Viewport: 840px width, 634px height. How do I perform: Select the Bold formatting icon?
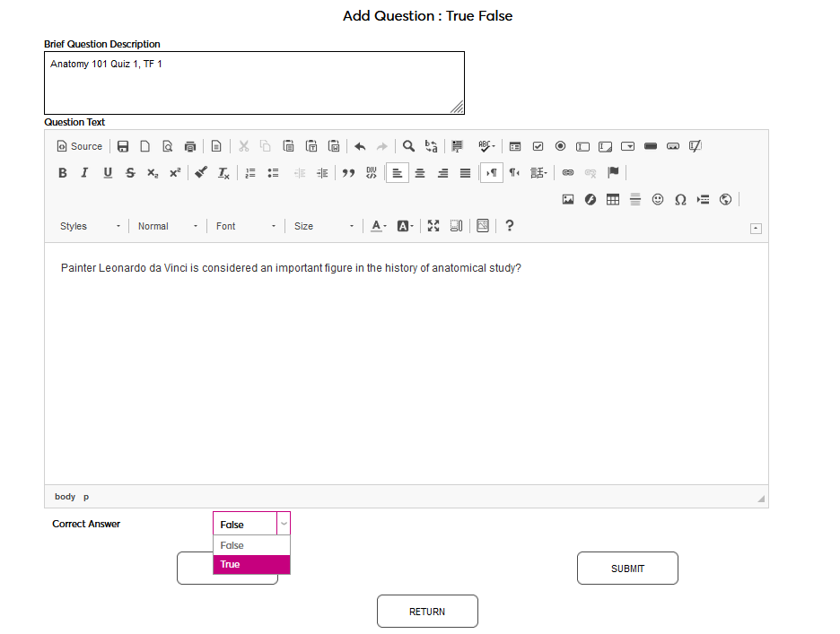(62, 172)
